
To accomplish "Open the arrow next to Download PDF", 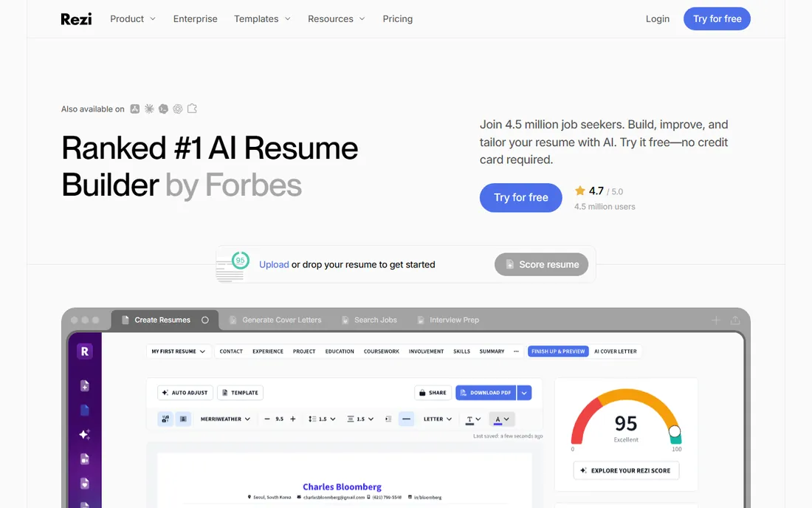I will coord(524,393).
